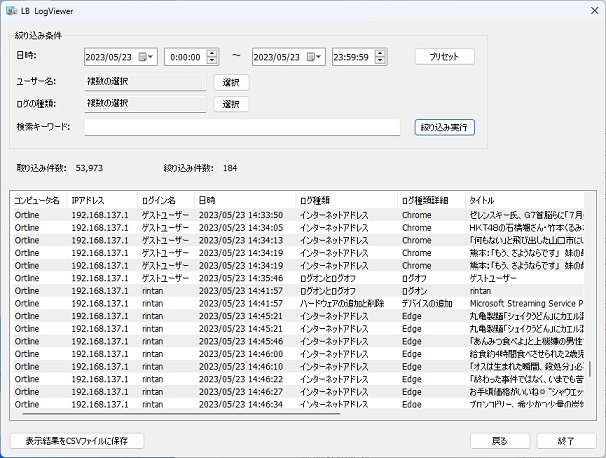Click the start date text 2023/05/23

tap(109, 57)
